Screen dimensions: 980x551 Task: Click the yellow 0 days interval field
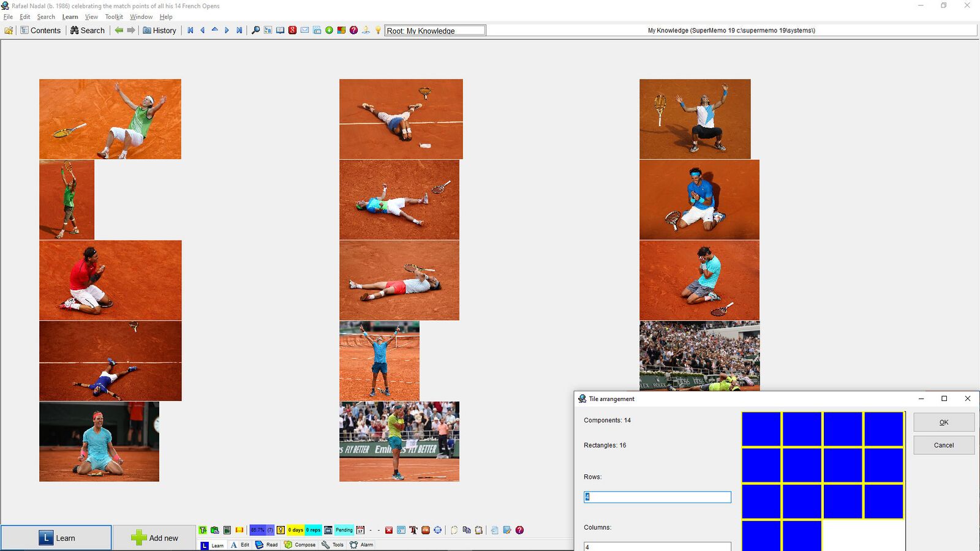coord(296,530)
